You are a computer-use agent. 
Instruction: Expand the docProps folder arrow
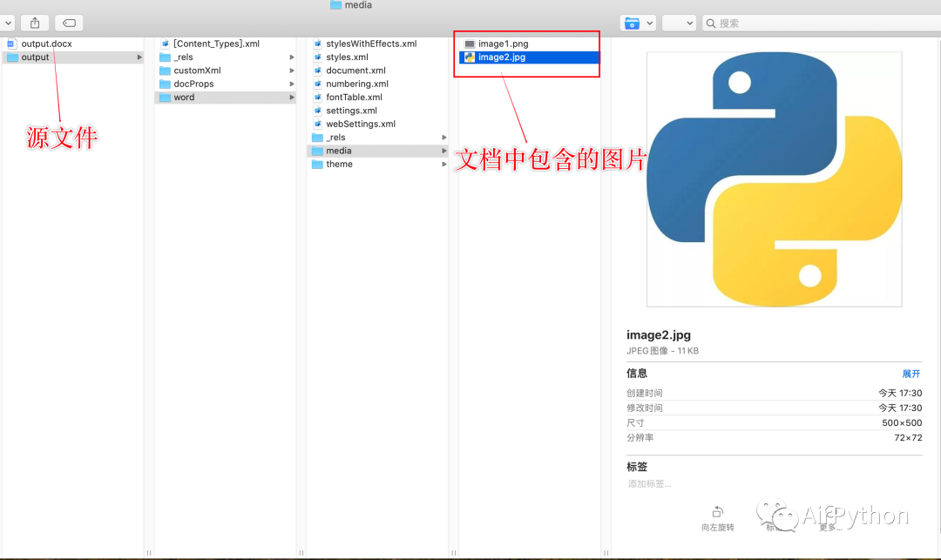pos(292,84)
